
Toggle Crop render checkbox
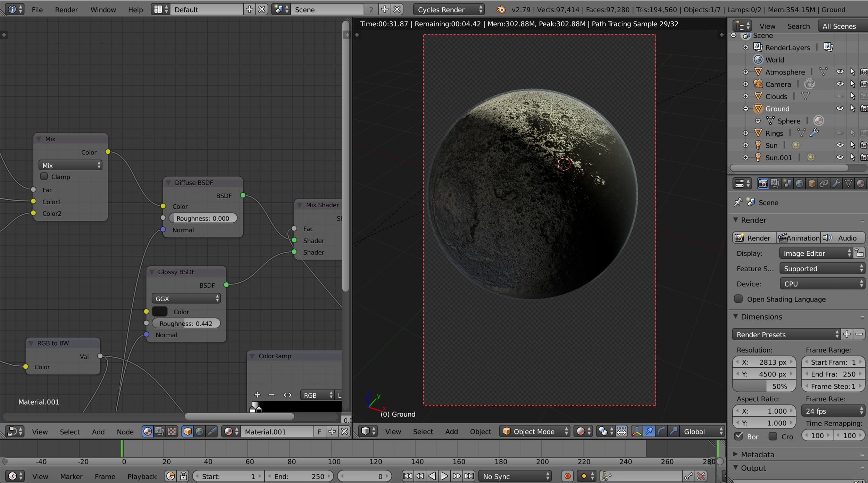point(773,436)
